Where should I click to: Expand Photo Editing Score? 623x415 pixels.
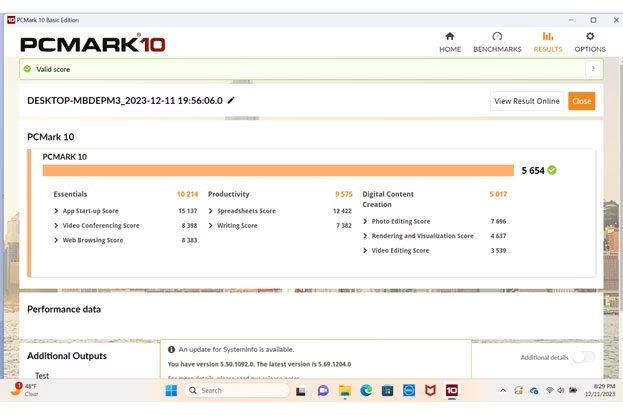click(365, 221)
